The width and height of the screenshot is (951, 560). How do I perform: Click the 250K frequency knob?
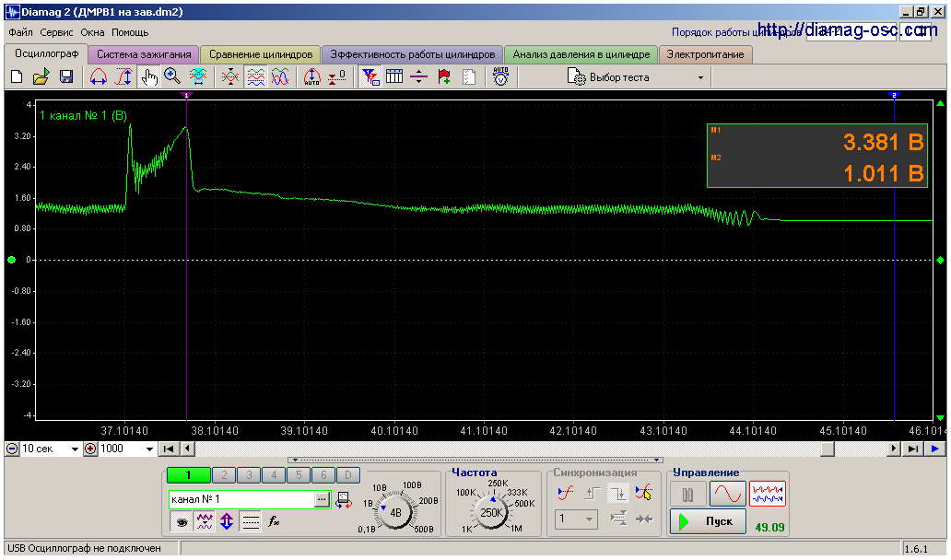click(490, 513)
